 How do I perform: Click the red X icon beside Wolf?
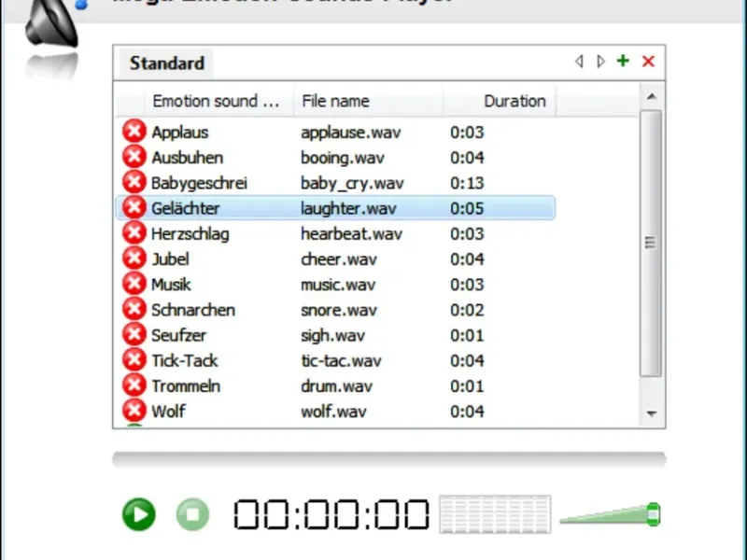tap(134, 411)
